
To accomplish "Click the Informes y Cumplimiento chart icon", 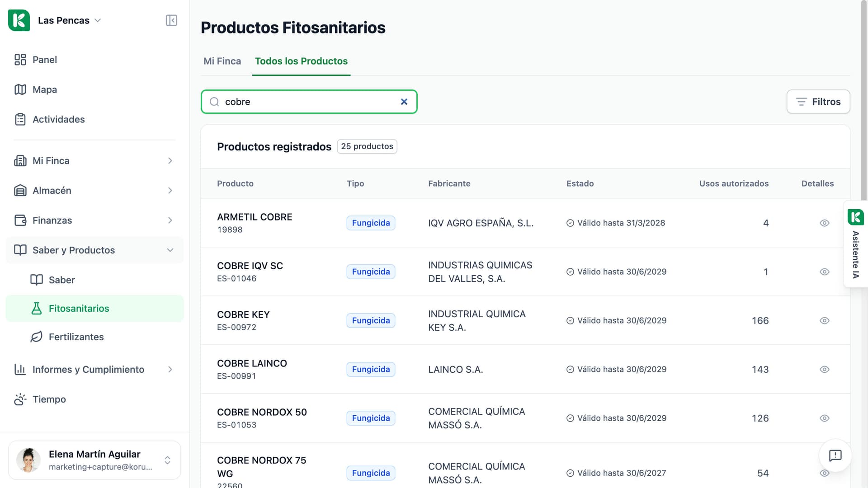I will pos(20,370).
